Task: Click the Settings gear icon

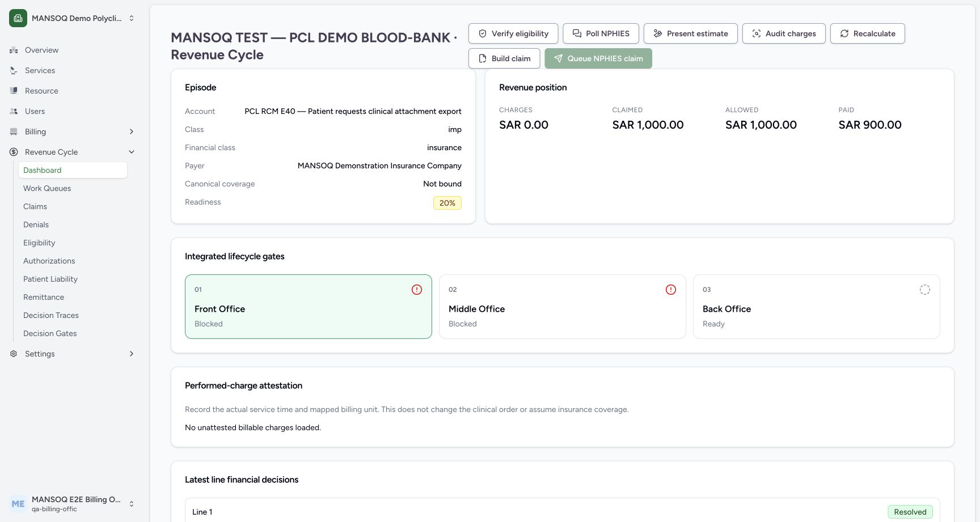Action: tap(14, 354)
